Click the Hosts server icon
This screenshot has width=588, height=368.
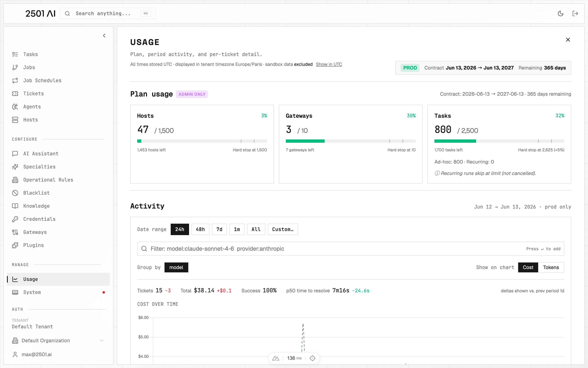click(x=15, y=120)
